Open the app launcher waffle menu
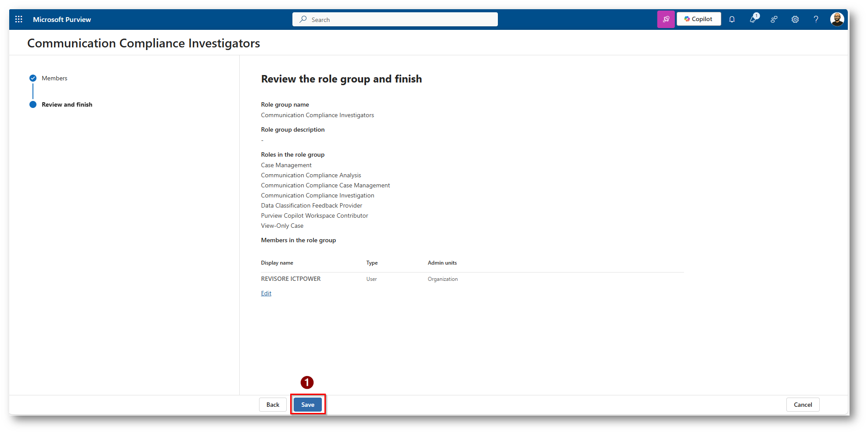 click(x=18, y=19)
